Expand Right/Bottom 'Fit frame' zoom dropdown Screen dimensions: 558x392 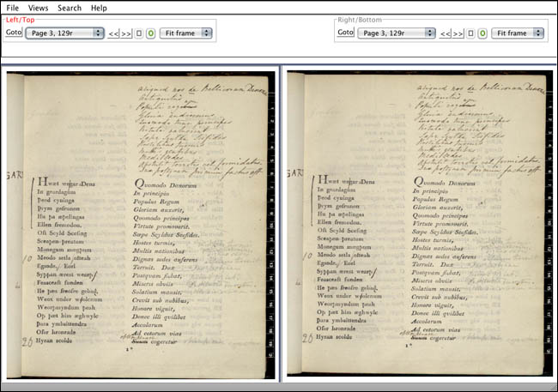518,33
